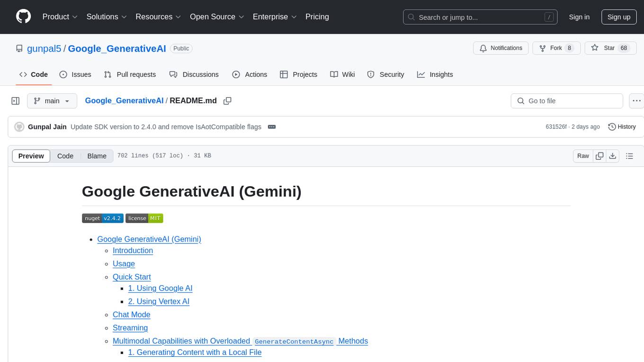Copy raw file contents
Viewport: 644px width, 362px height.
[599, 156]
